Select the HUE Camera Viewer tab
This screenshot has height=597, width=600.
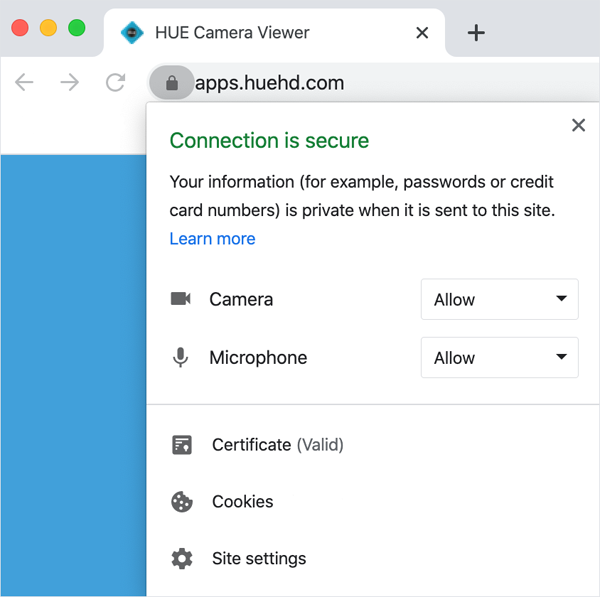pos(274,33)
